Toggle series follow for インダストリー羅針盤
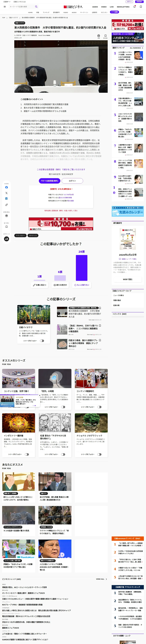Viewport: 146px width, 644px height. coord(27,454)
